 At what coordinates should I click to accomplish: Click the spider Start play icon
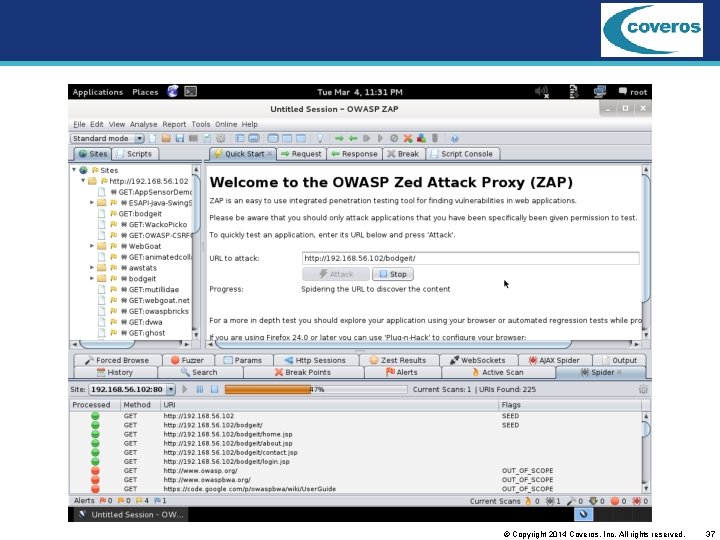click(x=185, y=389)
